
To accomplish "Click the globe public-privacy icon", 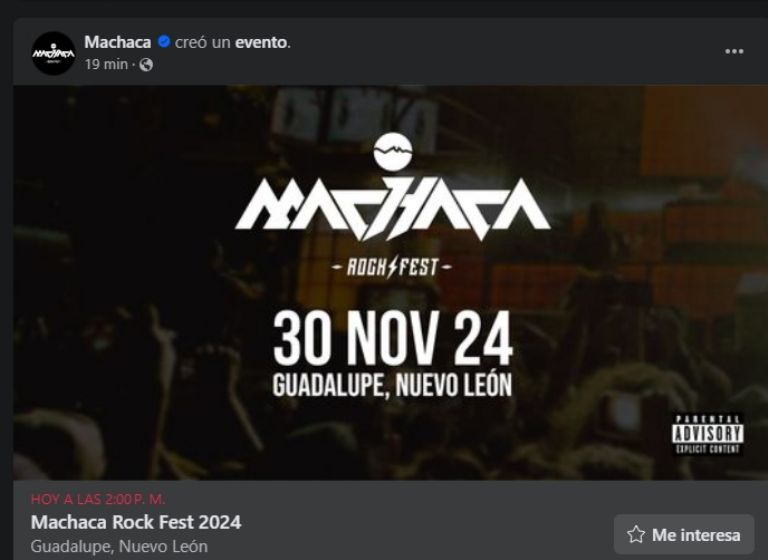I will (146, 65).
